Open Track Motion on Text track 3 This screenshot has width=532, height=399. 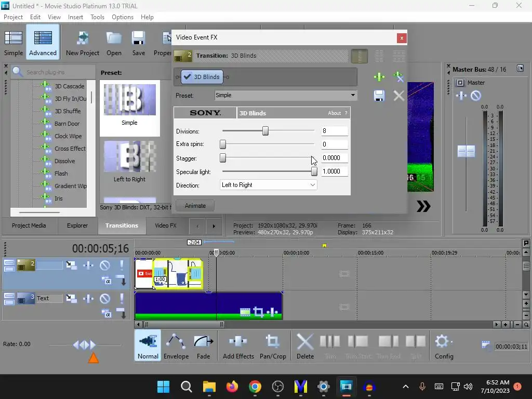click(x=71, y=298)
